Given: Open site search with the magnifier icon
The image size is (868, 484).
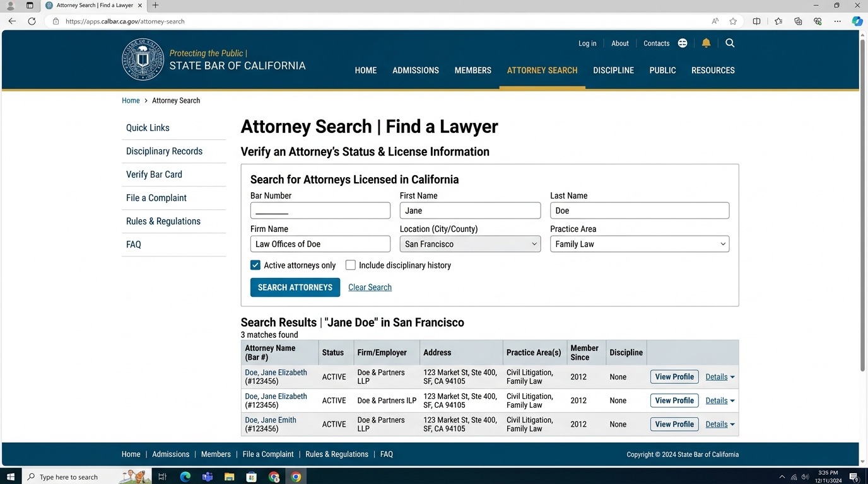Looking at the screenshot, I should [x=730, y=43].
